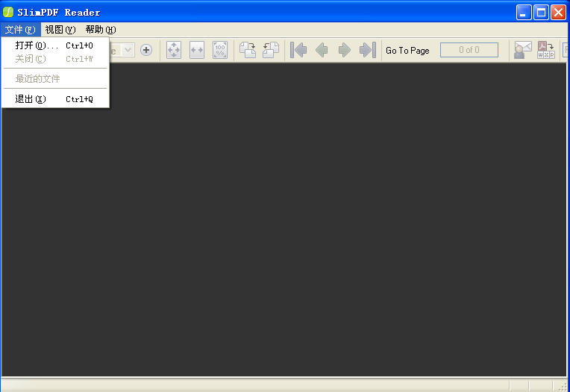
Task: Rotate page counterclockwise icon
Action: coord(271,50)
